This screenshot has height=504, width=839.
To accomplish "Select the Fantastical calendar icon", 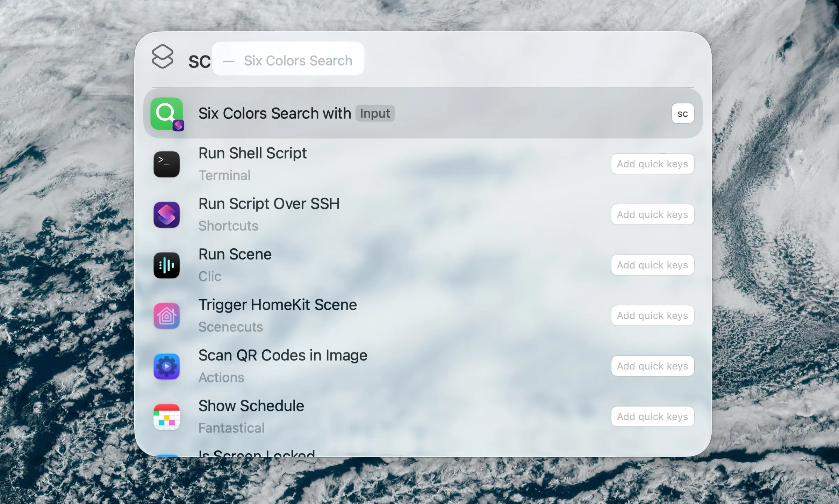I will tap(167, 416).
